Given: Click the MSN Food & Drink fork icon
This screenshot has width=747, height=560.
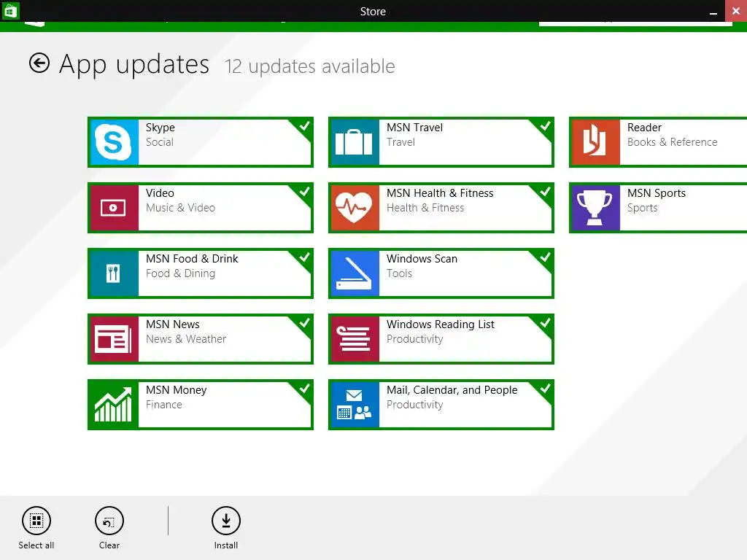Looking at the screenshot, I should [x=113, y=273].
